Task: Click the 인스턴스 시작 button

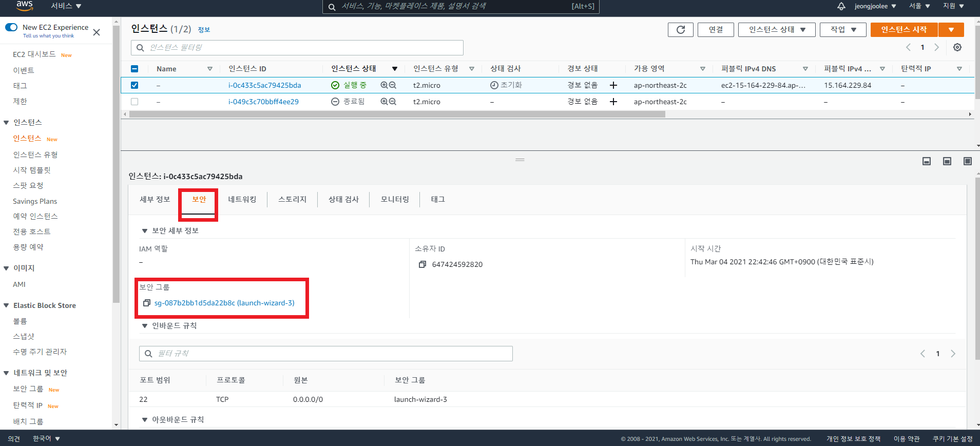Action: tap(904, 30)
